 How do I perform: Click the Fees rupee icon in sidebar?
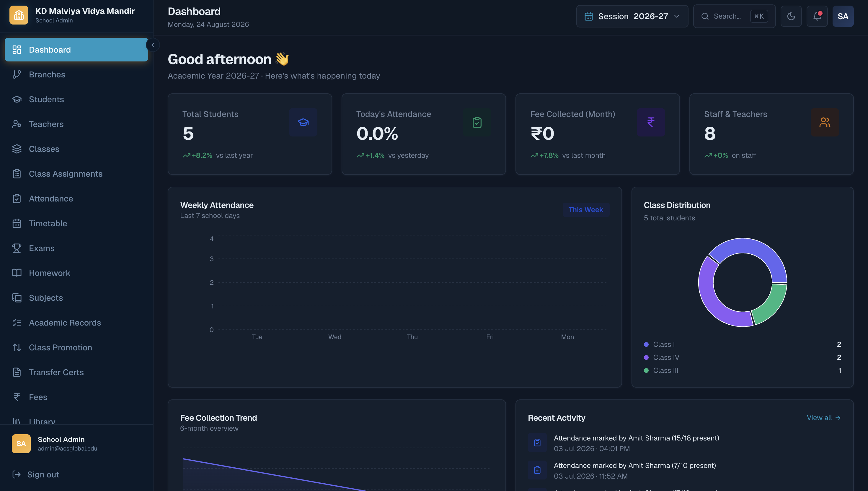click(x=17, y=397)
